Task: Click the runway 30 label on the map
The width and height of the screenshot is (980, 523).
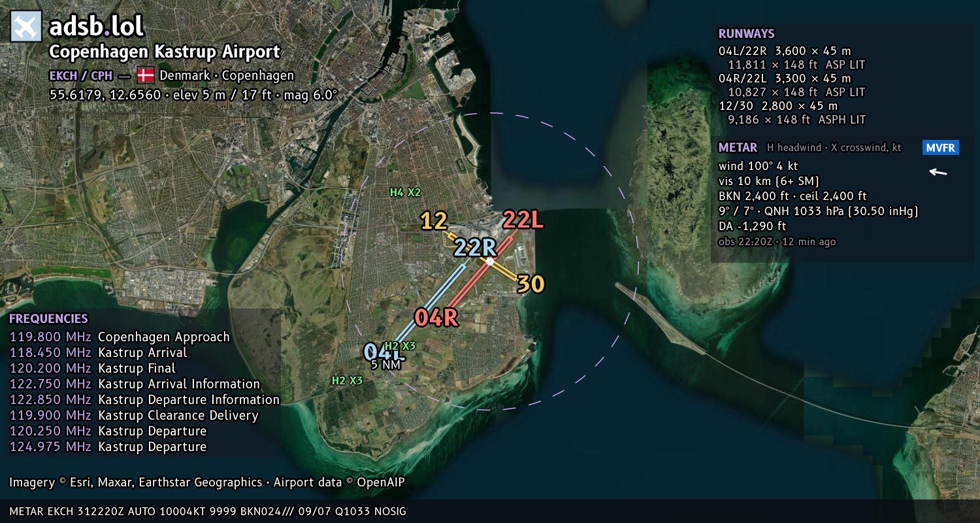Action: coord(531,284)
